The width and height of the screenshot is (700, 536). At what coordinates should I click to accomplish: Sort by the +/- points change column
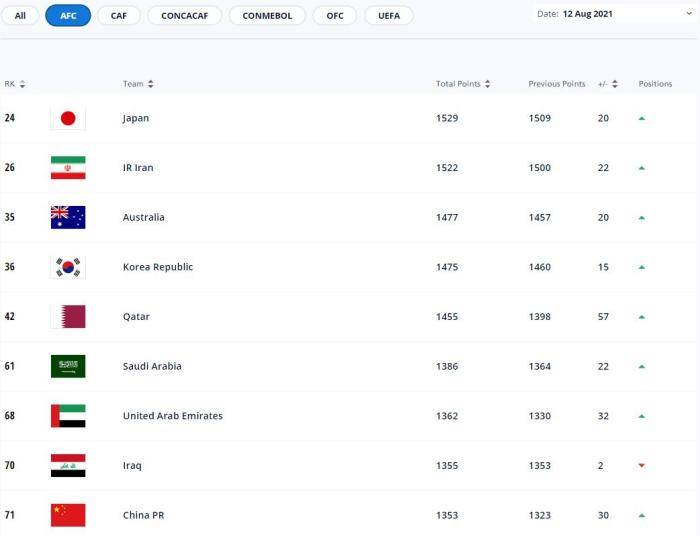coord(608,84)
